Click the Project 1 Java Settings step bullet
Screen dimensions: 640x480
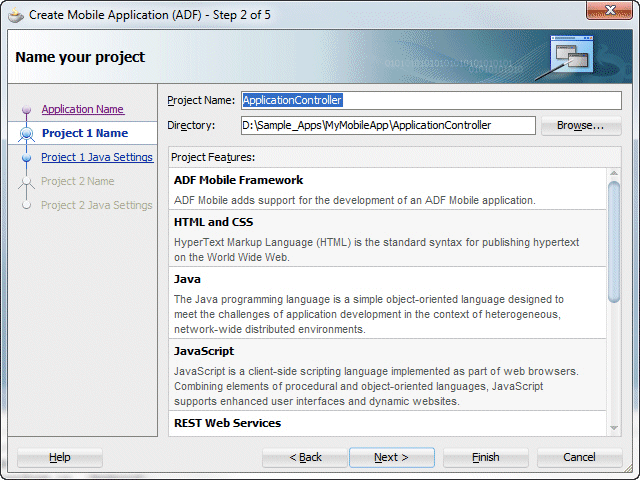pyautogui.click(x=27, y=157)
